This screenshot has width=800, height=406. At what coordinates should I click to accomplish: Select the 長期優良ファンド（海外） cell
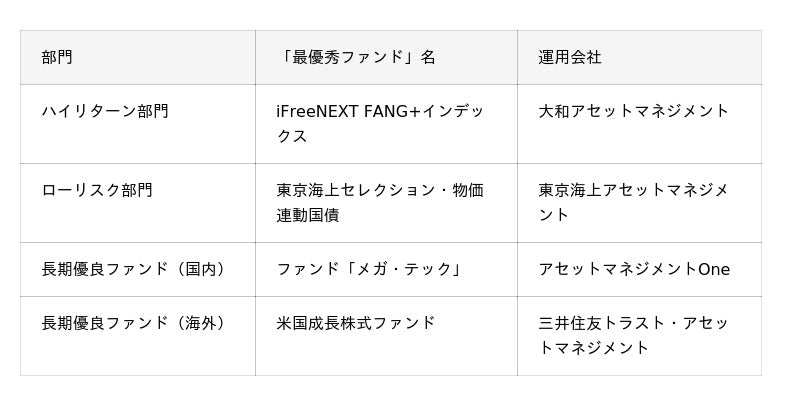[133, 323]
